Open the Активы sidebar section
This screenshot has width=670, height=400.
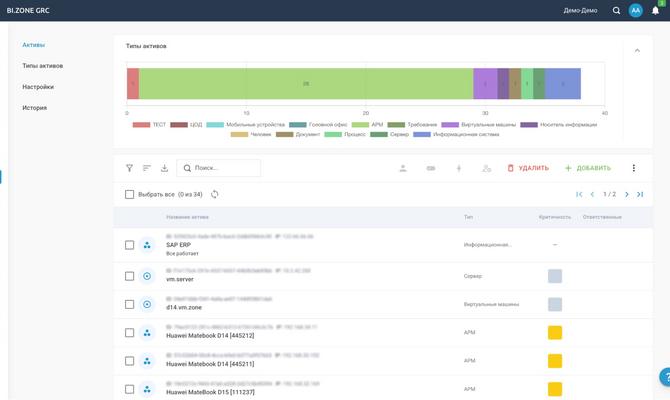[x=34, y=45]
